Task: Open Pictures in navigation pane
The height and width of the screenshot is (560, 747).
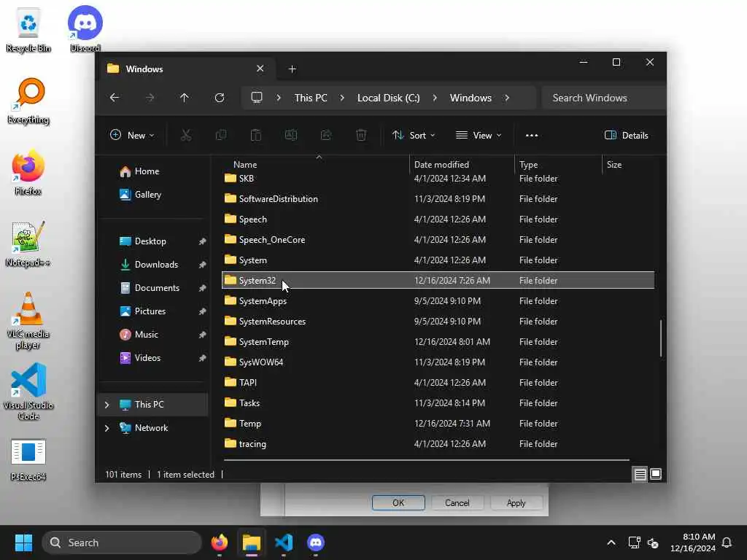Action: tap(150, 311)
